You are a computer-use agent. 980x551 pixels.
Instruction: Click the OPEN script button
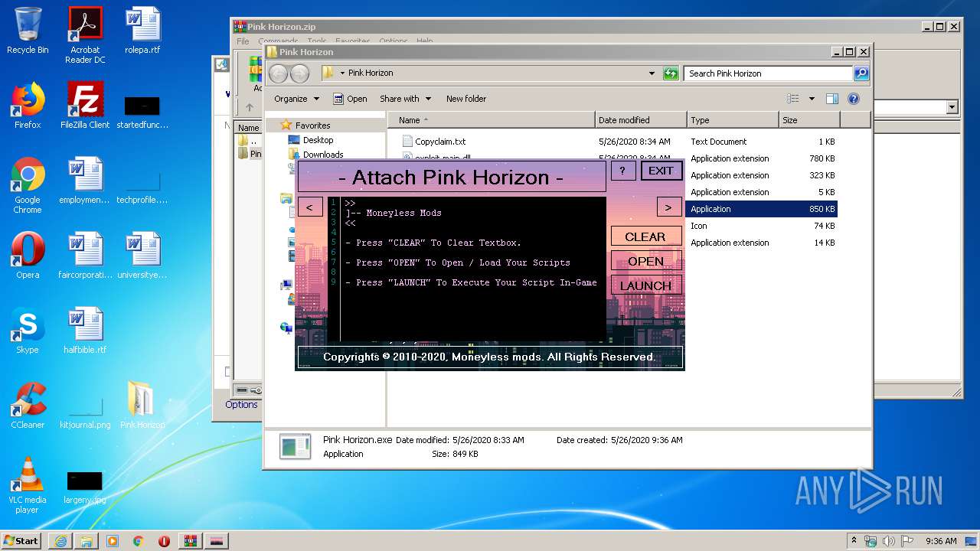pos(645,261)
